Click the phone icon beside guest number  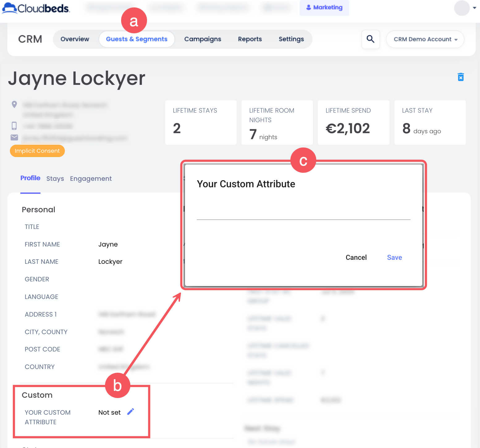point(14,126)
